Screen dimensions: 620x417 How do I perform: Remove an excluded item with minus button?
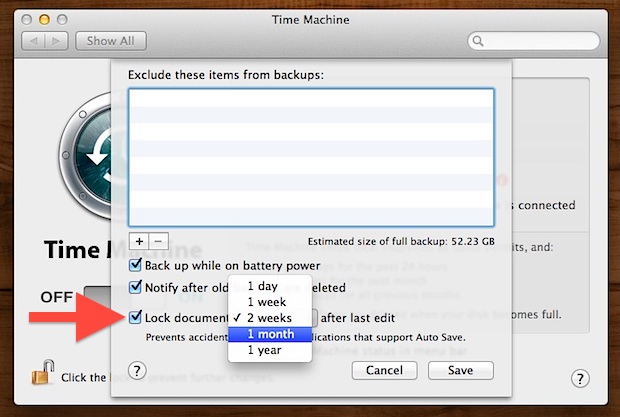159,241
